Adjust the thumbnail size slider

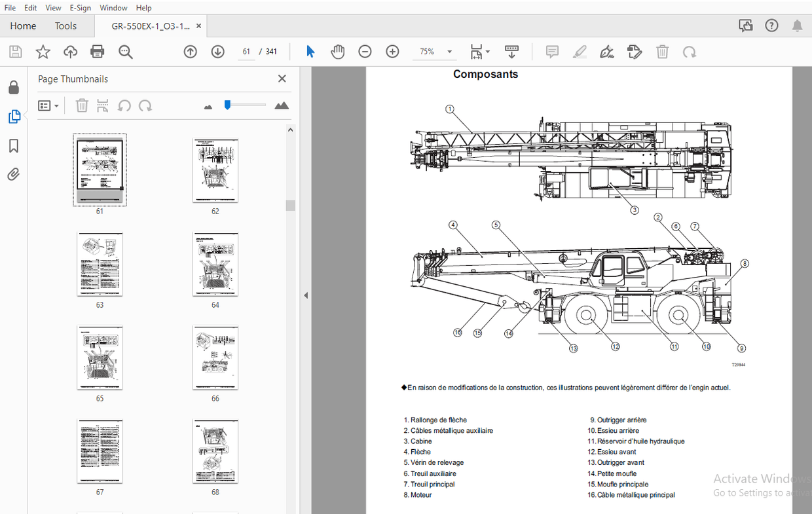tap(228, 105)
